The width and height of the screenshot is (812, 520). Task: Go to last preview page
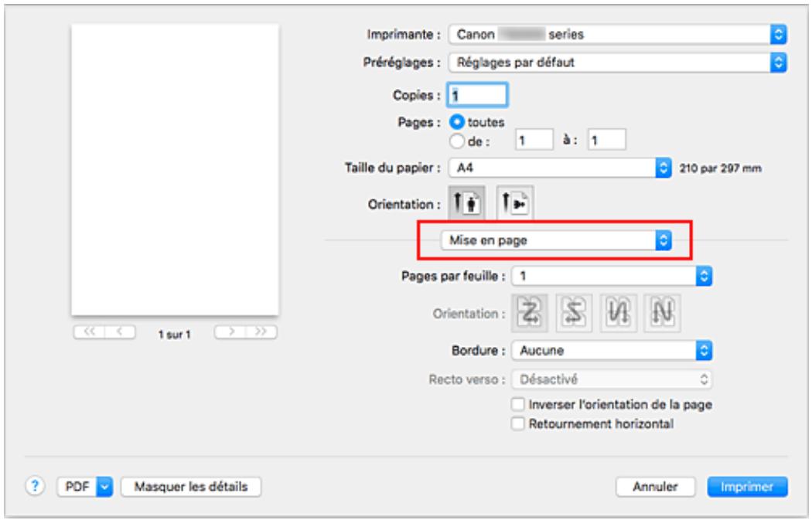[261, 331]
